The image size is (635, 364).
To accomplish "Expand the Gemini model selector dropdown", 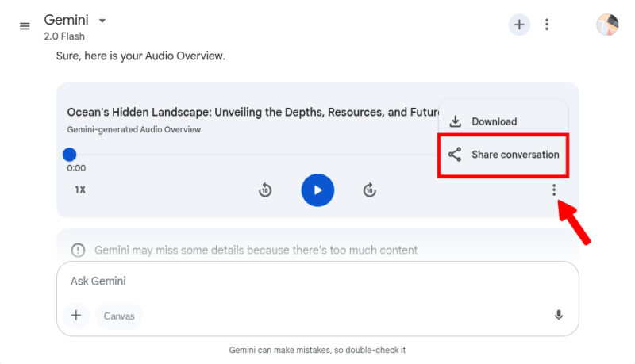I will 102,20.
